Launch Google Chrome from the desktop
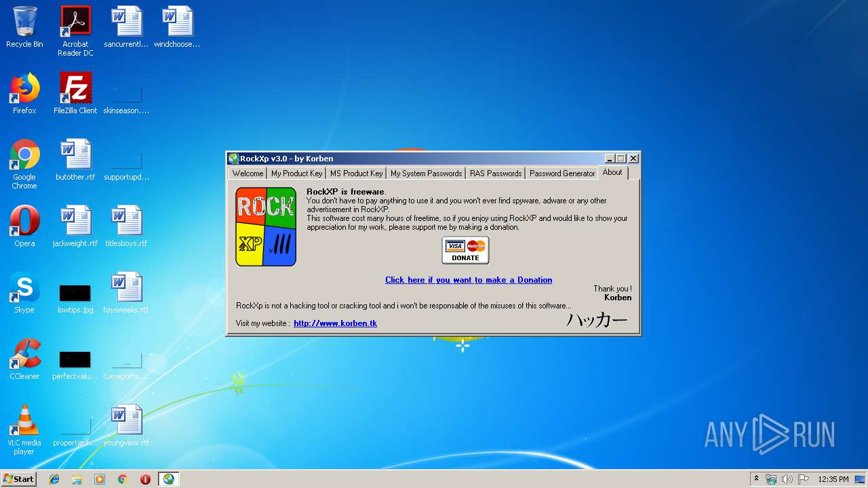The height and width of the screenshot is (488, 868). (x=24, y=164)
